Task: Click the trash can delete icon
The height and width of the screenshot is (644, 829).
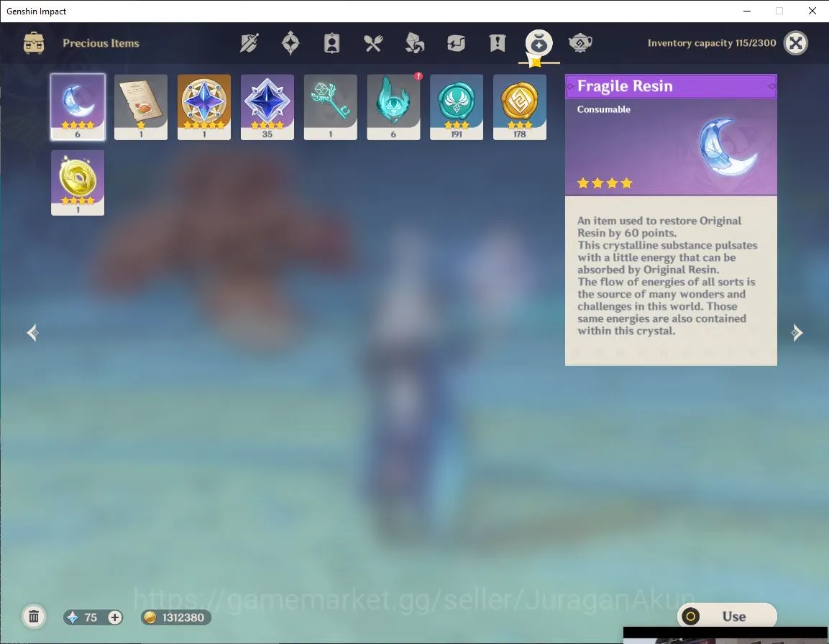Action: tap(34, 617)
